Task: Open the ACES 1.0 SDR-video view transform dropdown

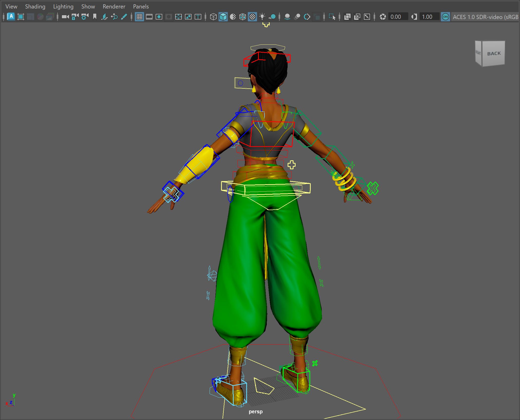Action: click(x=485, y=17)
